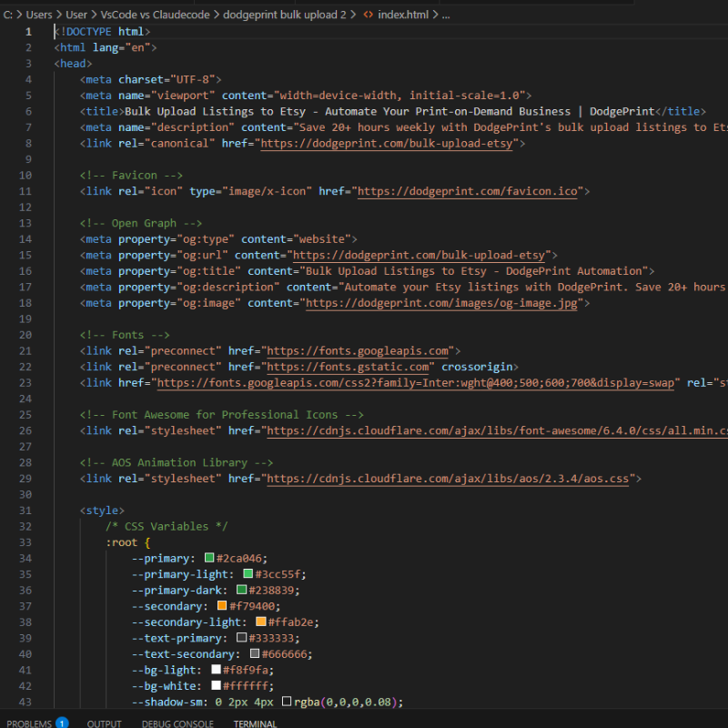Click the rgba swatch on --shadow-sm line
This screenshot has height=728, width=728.
287,702
